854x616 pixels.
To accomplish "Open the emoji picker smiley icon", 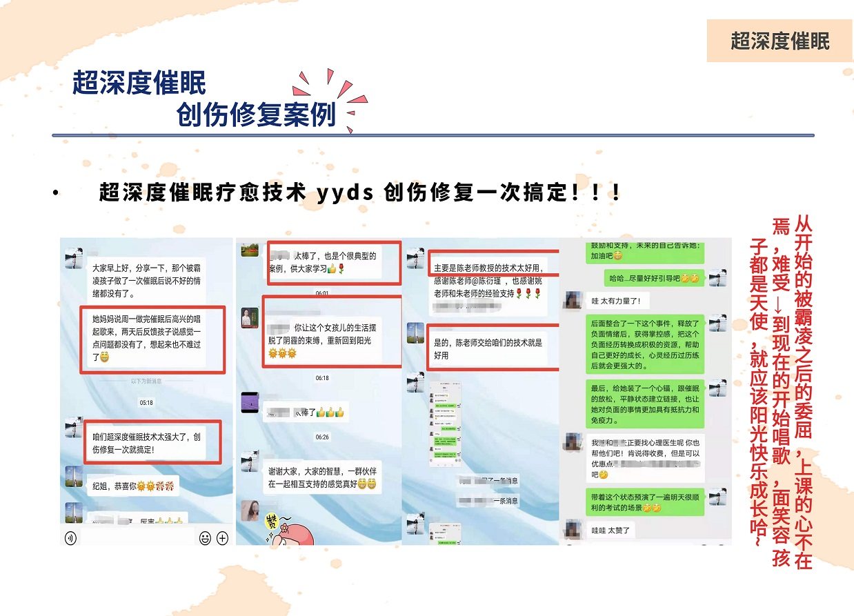I will point(205,537).
